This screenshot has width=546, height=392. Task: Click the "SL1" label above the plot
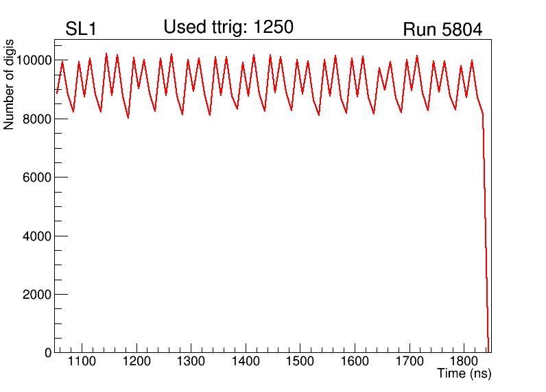(80, 29)
